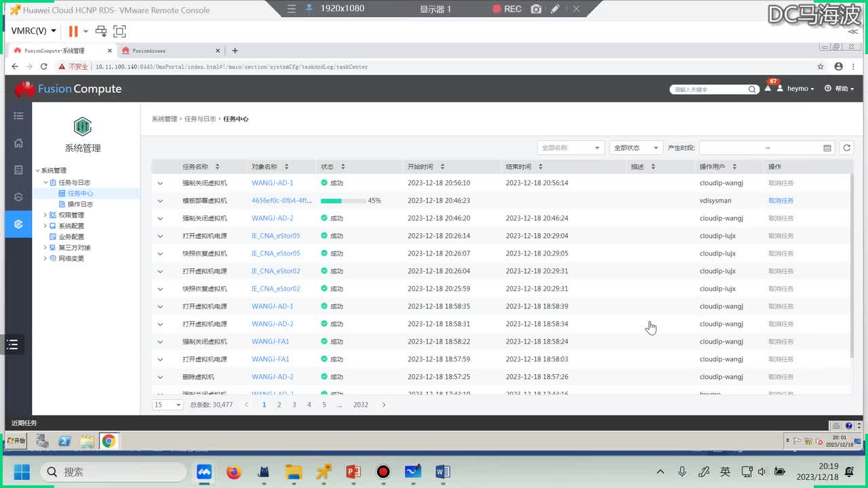Viewport: 868px width, 488px height.
Task: Stop recording with the REC button
Action: click(507, 9)
